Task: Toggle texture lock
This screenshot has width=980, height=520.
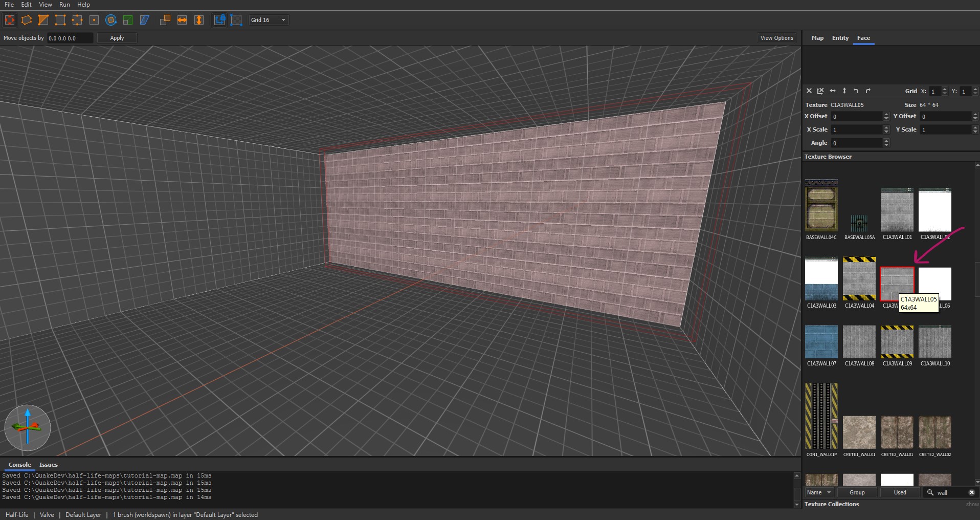Action: (x=219, y=20)
